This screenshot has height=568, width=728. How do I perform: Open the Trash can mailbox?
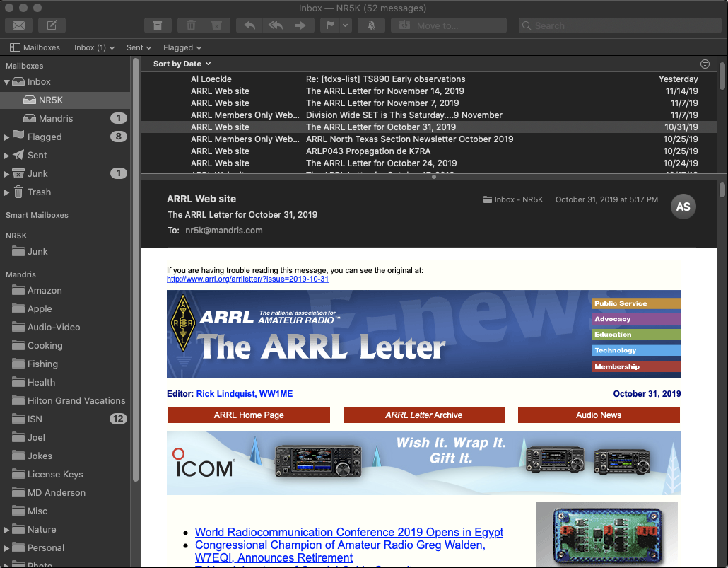point(18,192)
